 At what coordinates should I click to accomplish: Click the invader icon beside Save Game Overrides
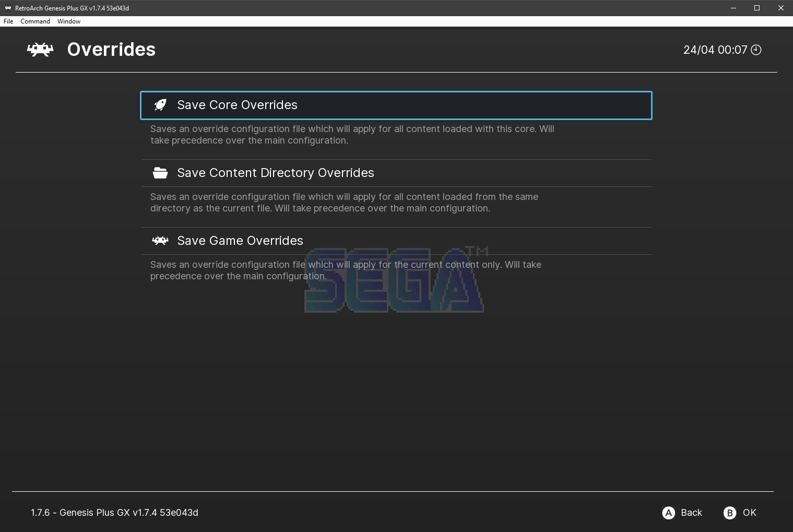pyautogui.click(x=160, y=241)
